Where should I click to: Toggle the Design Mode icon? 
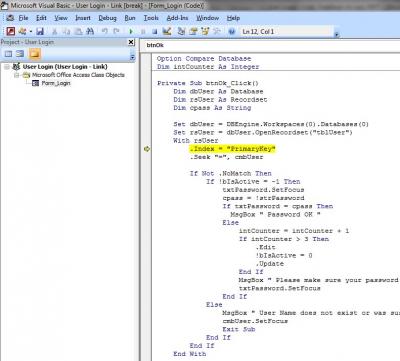[167, 31]
